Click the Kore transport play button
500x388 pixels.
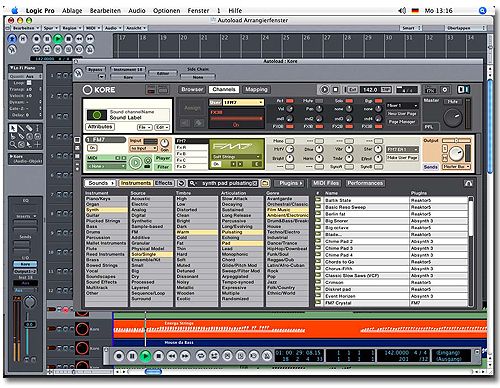click(x=324, y=90)
